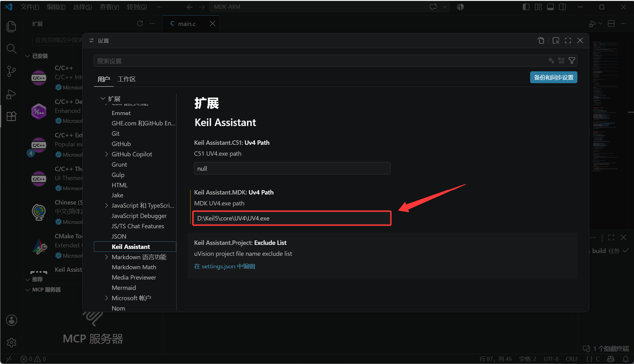Viewport: 634px width, 364px height.
Task: Open the settings filter funnel icon
Action: pos(572,61)
